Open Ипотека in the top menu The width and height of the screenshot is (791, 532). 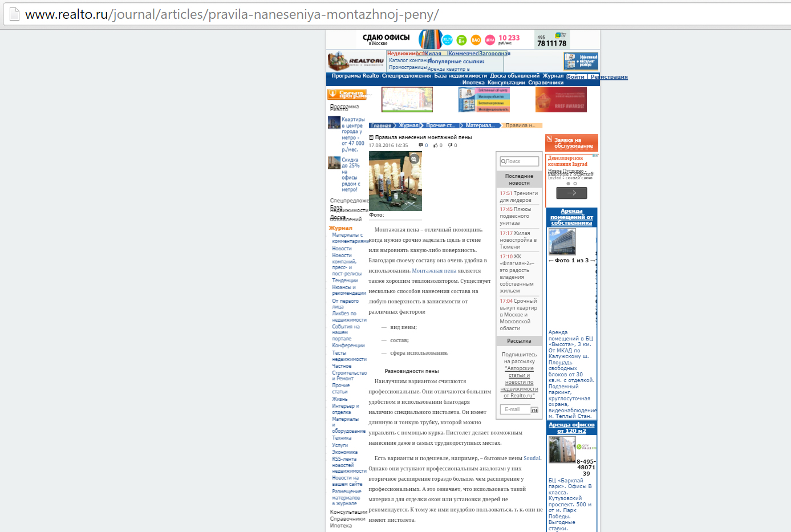coord(473,83)
